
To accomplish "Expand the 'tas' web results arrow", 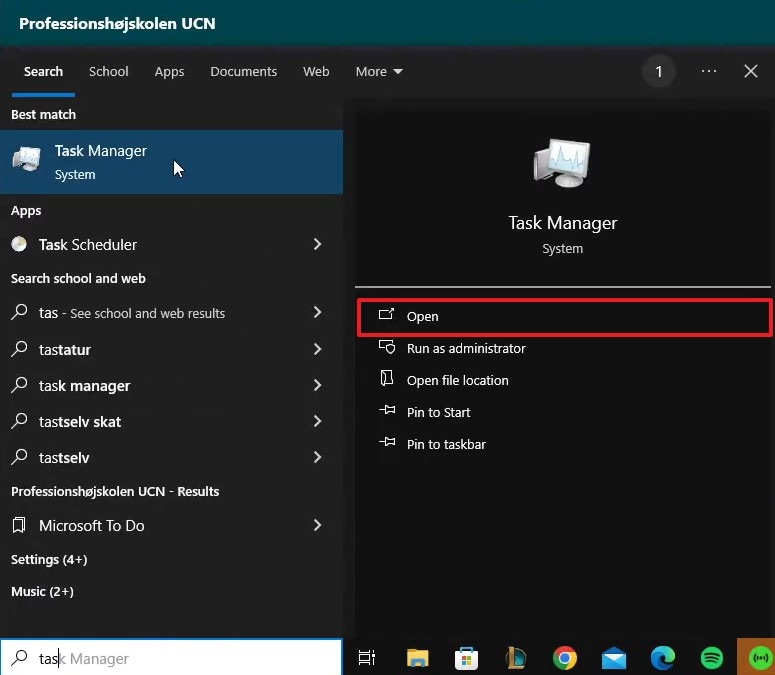I will point(317,312).
